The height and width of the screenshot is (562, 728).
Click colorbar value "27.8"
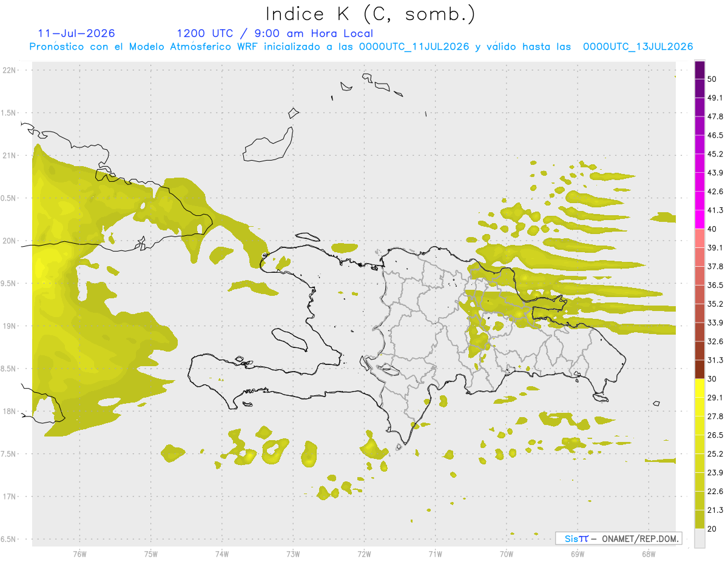tap(715, 416)
